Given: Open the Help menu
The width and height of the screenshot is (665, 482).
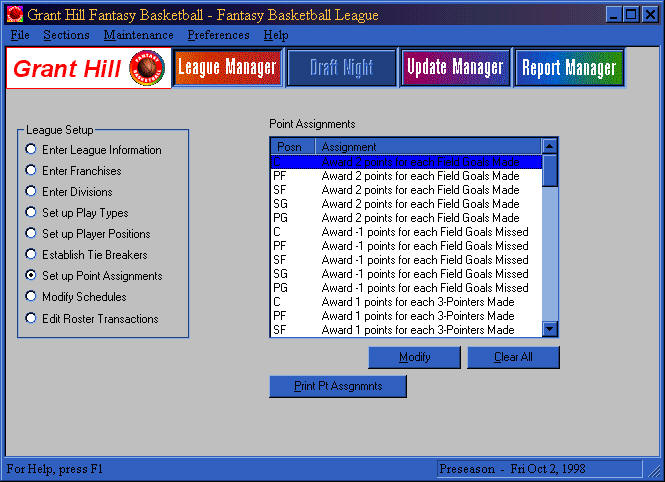Looking at the screenshot, I should tap(276, 35).
